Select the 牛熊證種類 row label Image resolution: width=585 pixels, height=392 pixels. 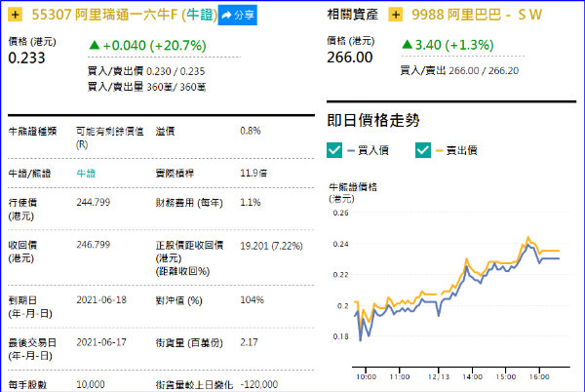pyautogui.click(x=32, y=132)
